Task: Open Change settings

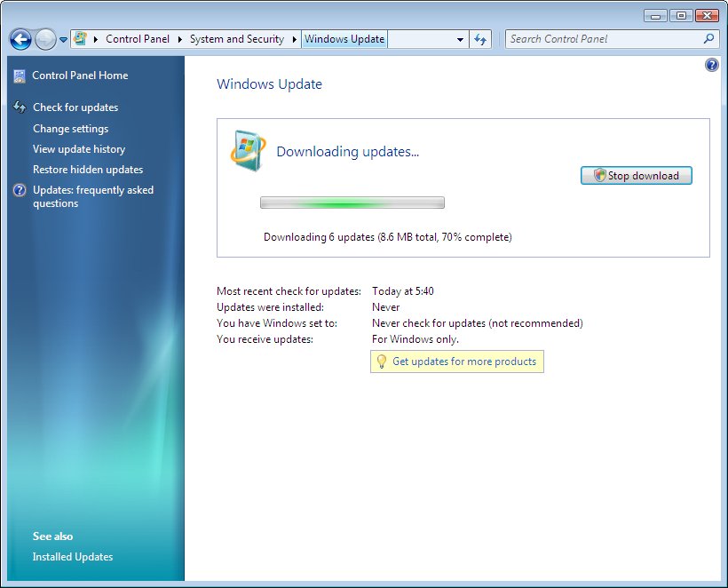Action: (70, 129)
